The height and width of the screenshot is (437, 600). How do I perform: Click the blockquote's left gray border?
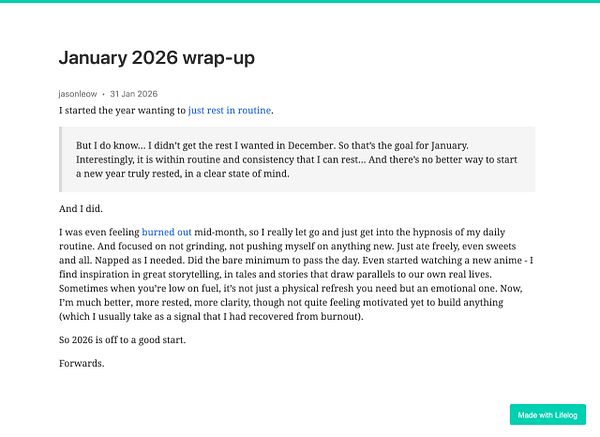[x=61, y=159]
